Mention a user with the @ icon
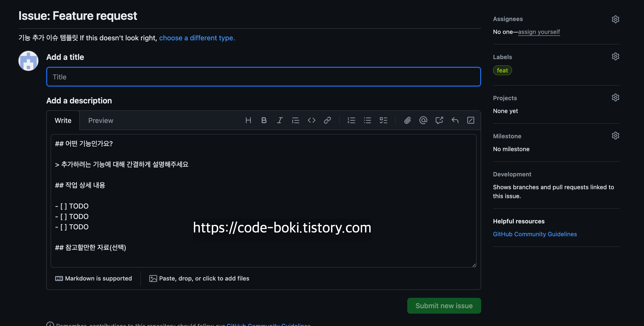This screenshot has height=326, width=644. [x=423, y=120]
